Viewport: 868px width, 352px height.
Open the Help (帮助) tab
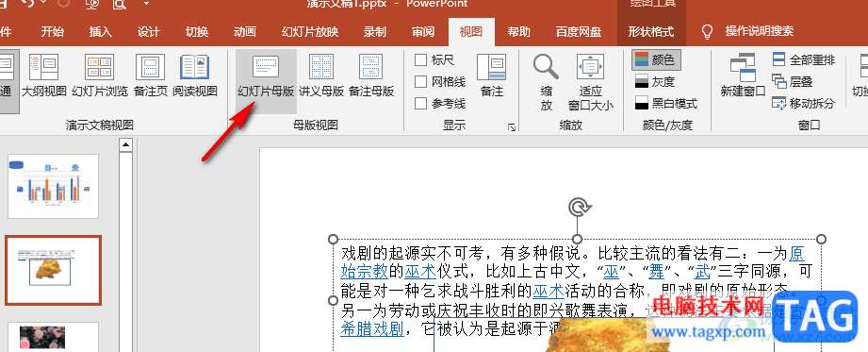tap(519, 32)
